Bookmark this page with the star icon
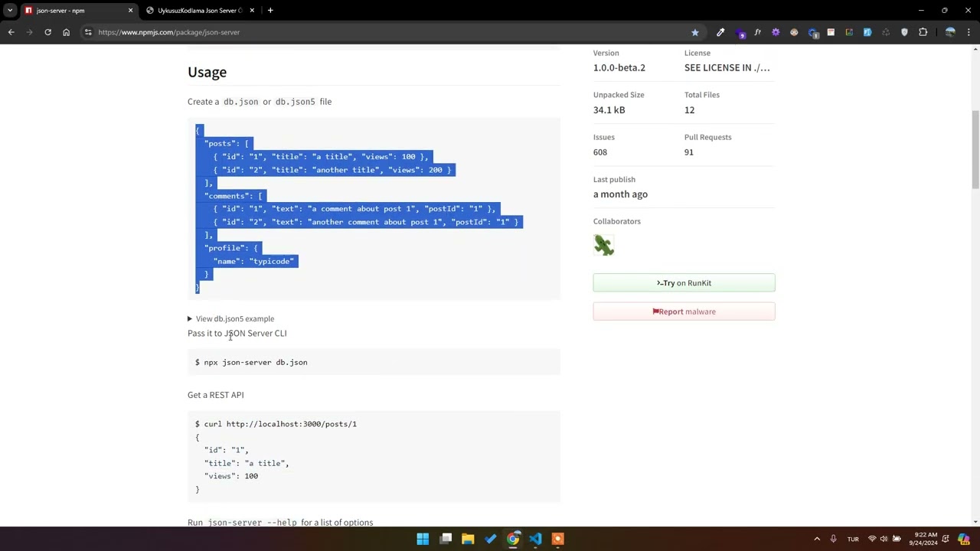The width and height of the screenshot is (980, 551). click(695, 32)
